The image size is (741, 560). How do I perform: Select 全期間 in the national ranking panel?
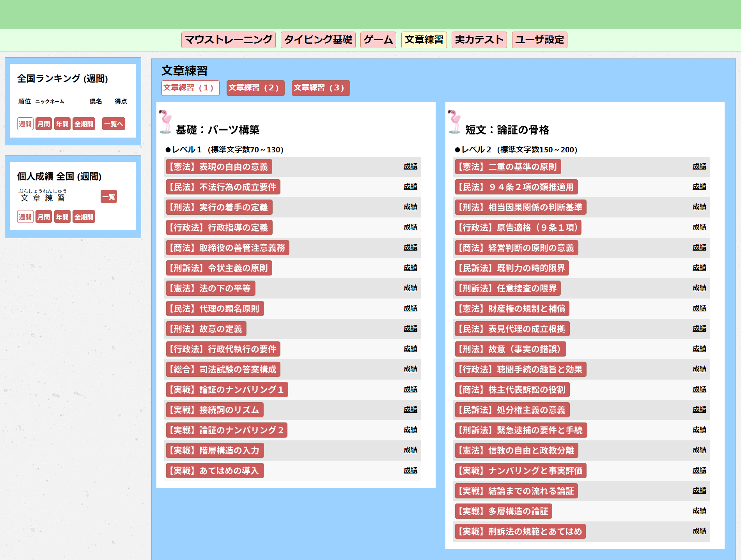84,124
